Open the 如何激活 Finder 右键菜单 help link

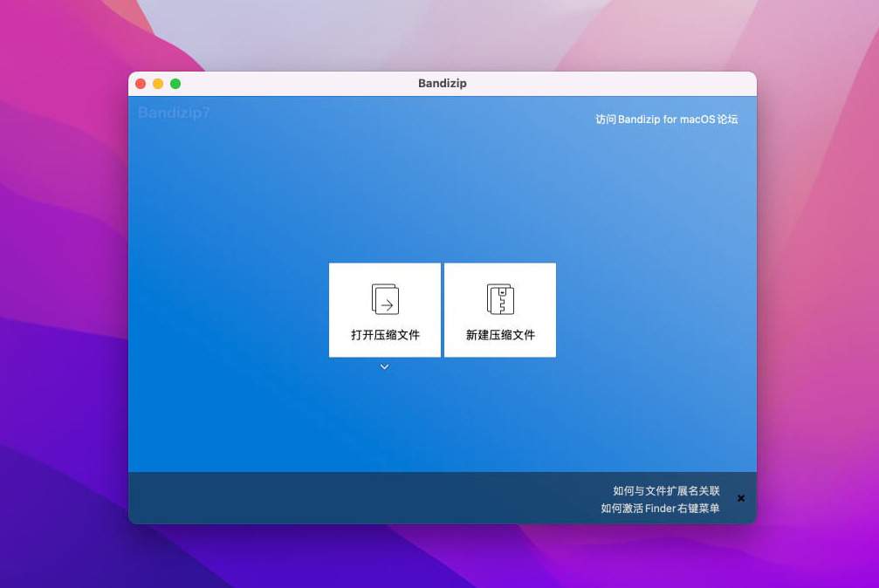[x=660, y=508]
